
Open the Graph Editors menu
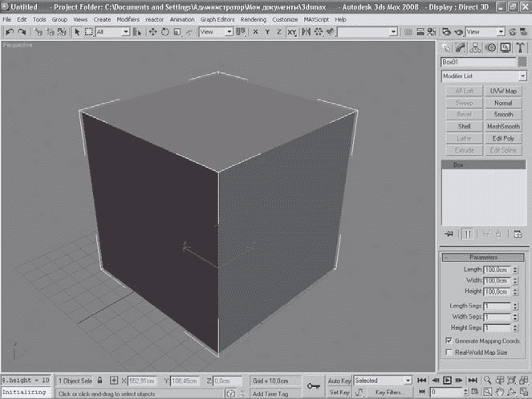point(217,18)
